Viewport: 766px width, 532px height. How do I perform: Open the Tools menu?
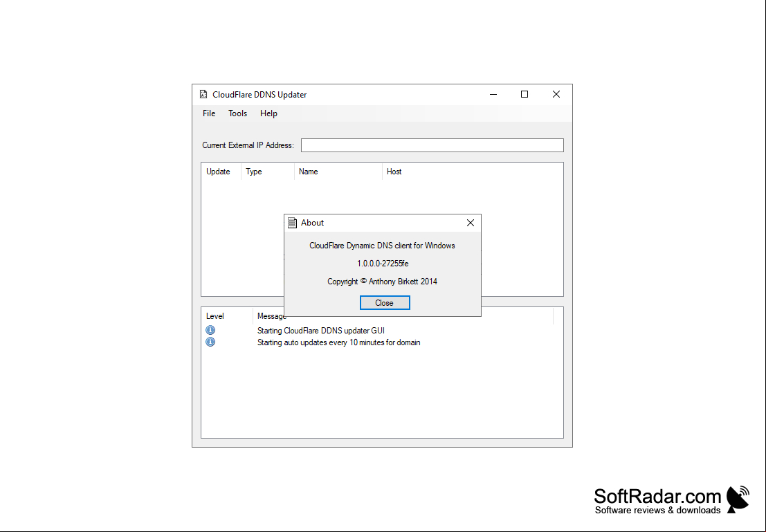click(x=237, y=113)
